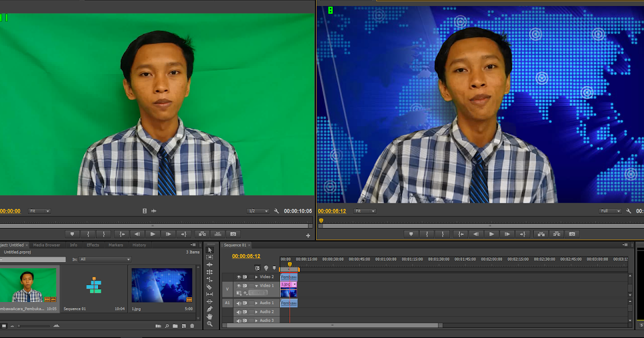This screenshot has height=338, width=644.
Task: Switch to the Info tab
Action: pos(74,245)
